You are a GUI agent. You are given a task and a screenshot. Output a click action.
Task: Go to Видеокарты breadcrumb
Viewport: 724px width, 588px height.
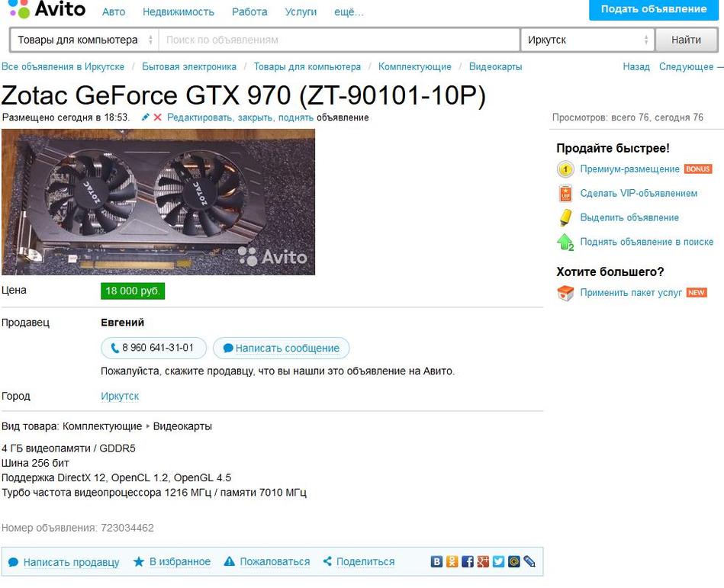coord(495,67)
